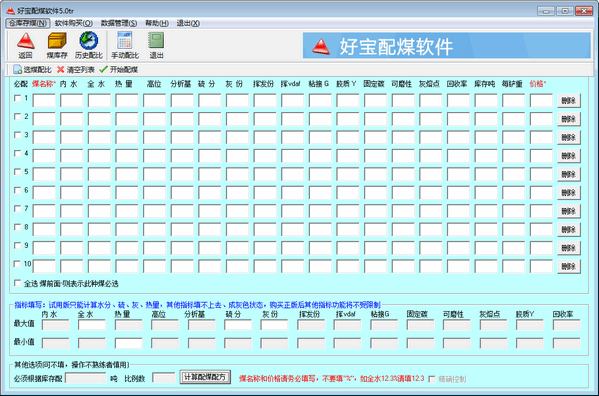Check the 必配 checkbox for row 2

17,116
